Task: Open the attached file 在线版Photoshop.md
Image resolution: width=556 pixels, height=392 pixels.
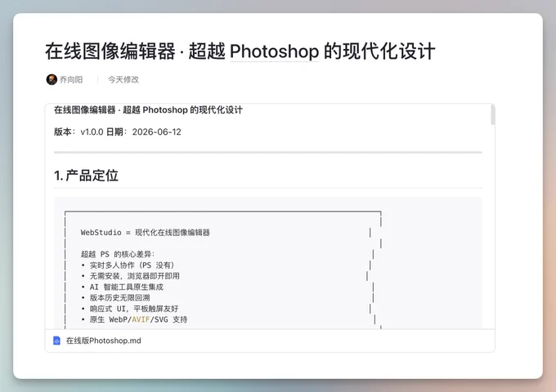Action: (x=103, y=341)
